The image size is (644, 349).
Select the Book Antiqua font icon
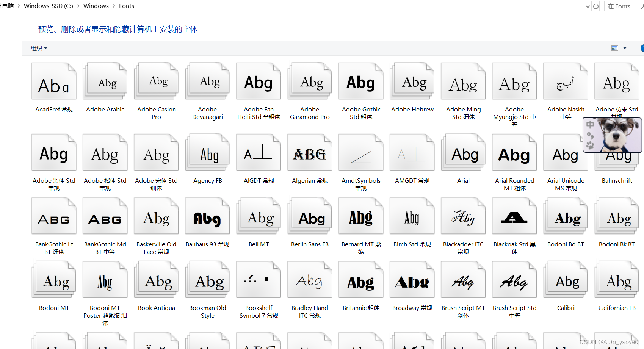pyautogui.click(x=156, y=280)
